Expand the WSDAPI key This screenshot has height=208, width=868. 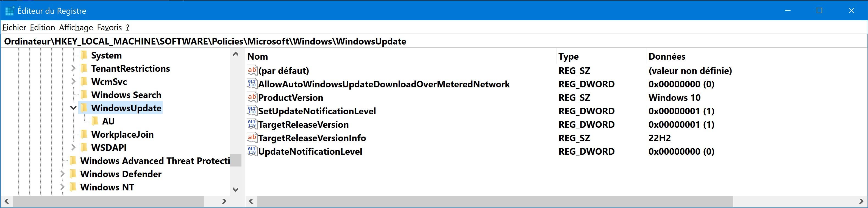(73, 147)
